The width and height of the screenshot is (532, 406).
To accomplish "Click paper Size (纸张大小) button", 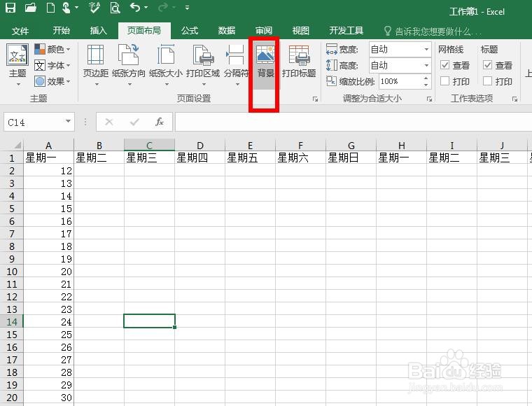I will pos(166,64).
